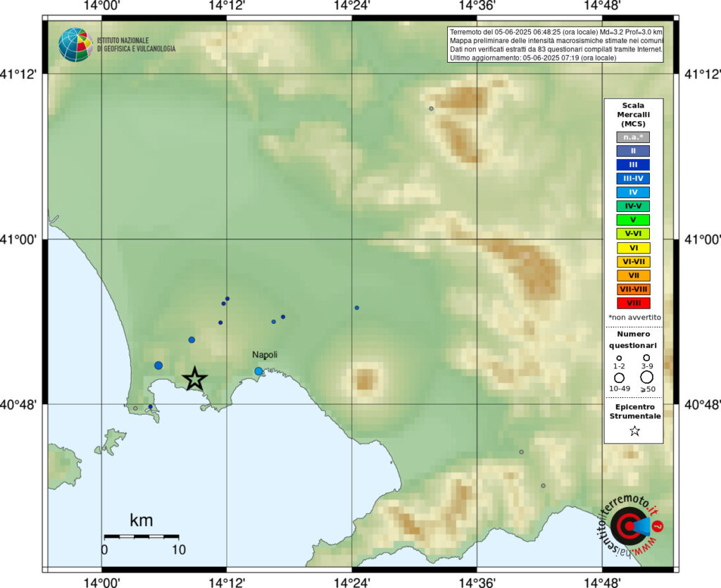721x588 pixels.
Task: Click the Napoli city label
Action: coord(265,355)
